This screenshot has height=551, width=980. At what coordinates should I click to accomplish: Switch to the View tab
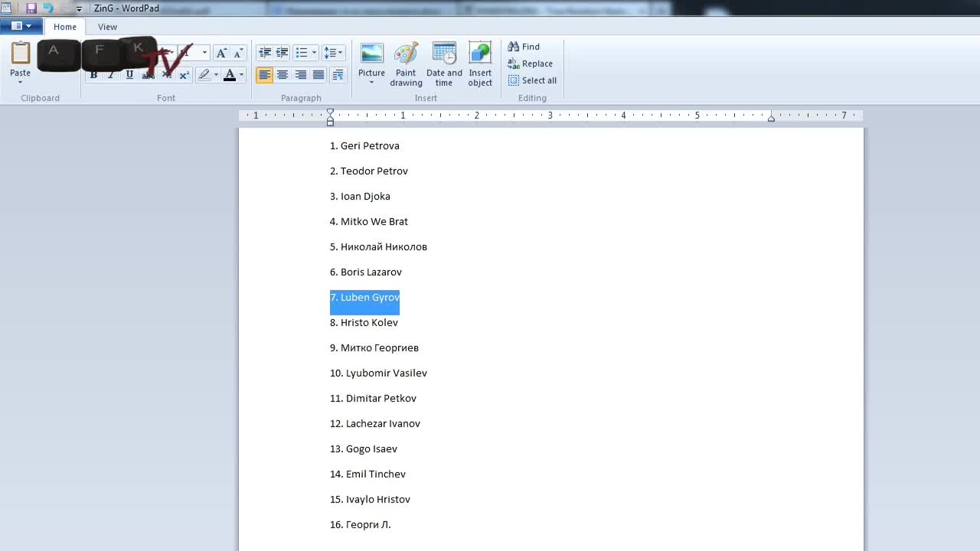107,27
